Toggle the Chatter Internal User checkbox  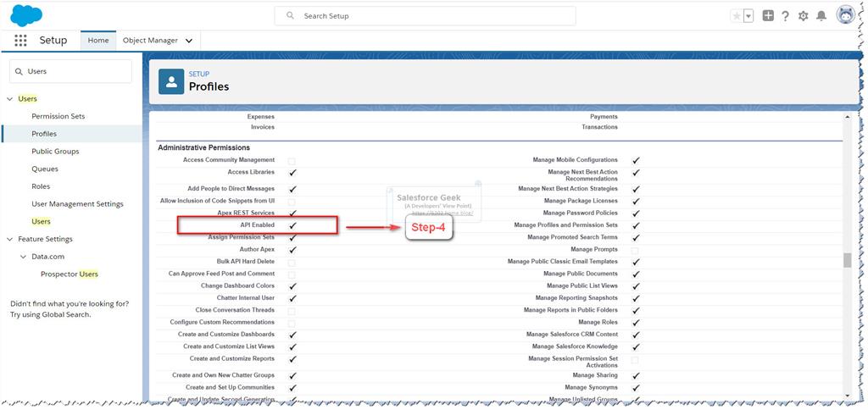(x=292, y=298)
